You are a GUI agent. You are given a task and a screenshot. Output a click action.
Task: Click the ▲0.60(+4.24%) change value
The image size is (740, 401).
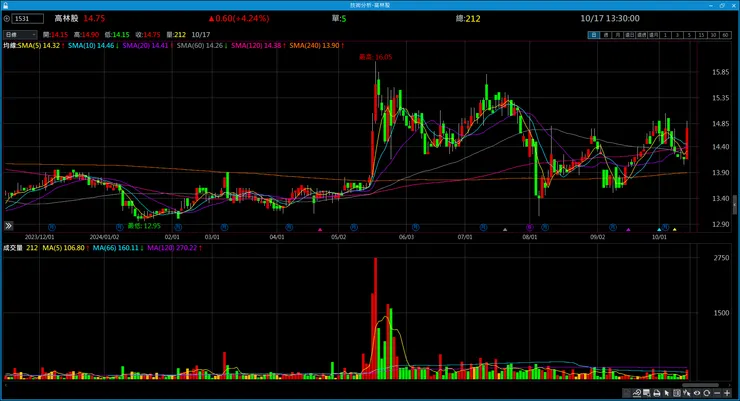pos(239,18)
